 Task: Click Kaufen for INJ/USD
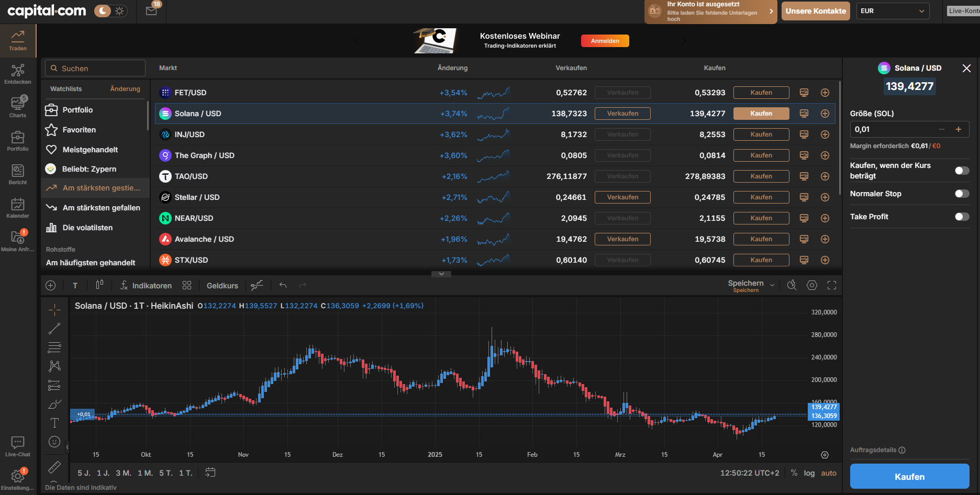coord(761,134)
